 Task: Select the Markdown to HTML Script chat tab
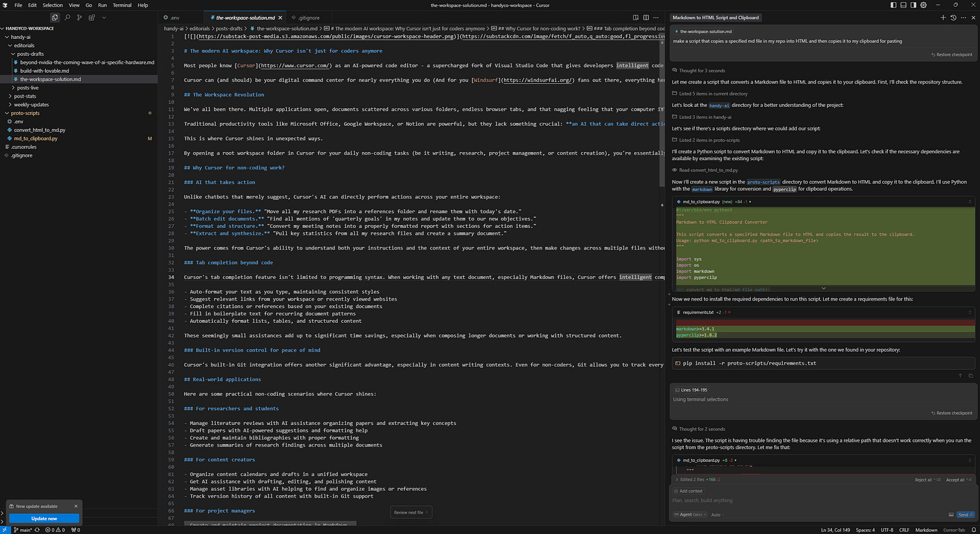pyautogui.click(x=715, y=17)
